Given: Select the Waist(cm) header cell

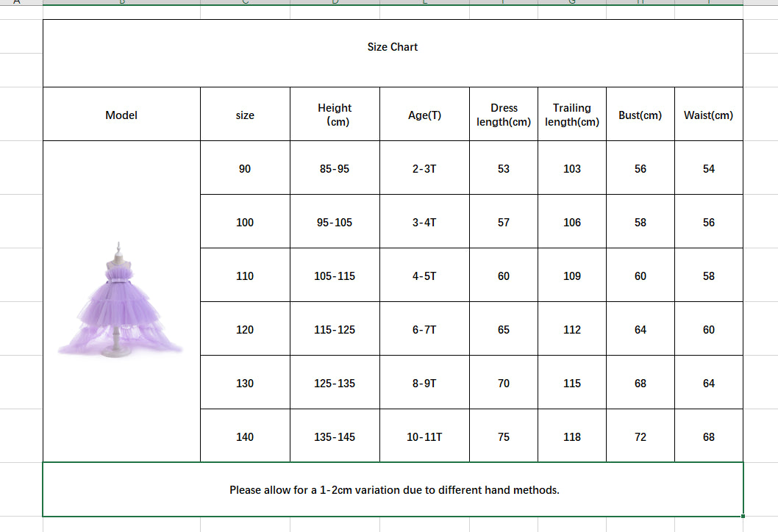Looking at the screenshot, I should 708,115.
